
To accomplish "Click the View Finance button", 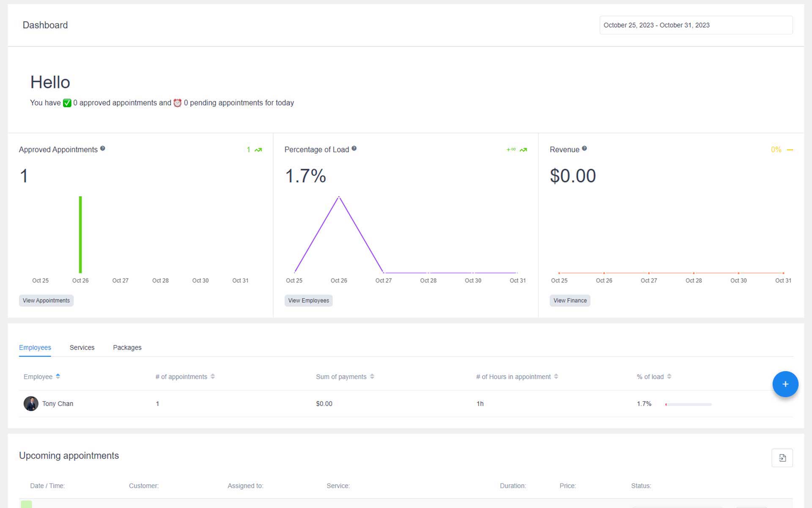I will point(570,301).
